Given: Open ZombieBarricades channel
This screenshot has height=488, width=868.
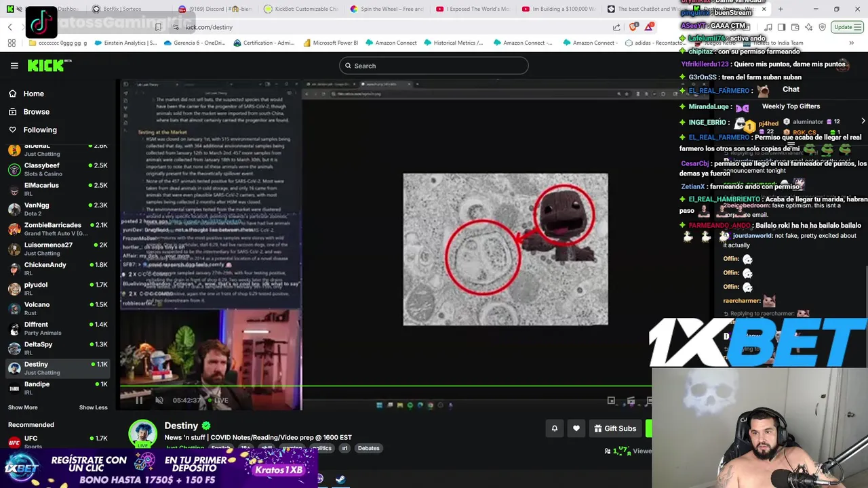Looking at the screenshot, I should point(58,229).
